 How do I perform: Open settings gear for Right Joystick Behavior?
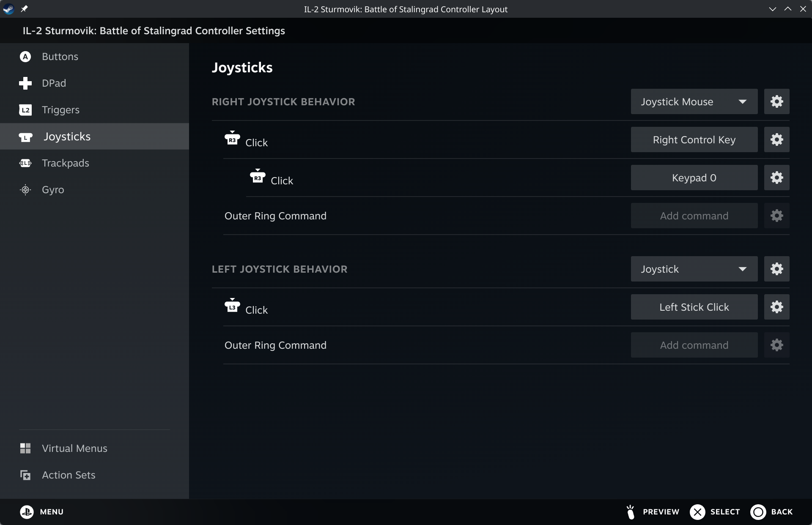[x=776, y=101]
